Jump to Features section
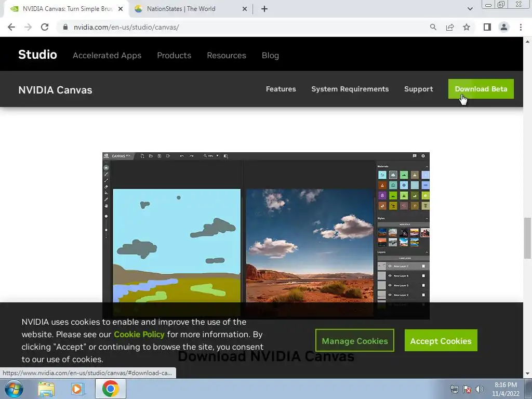 (281, 89)
